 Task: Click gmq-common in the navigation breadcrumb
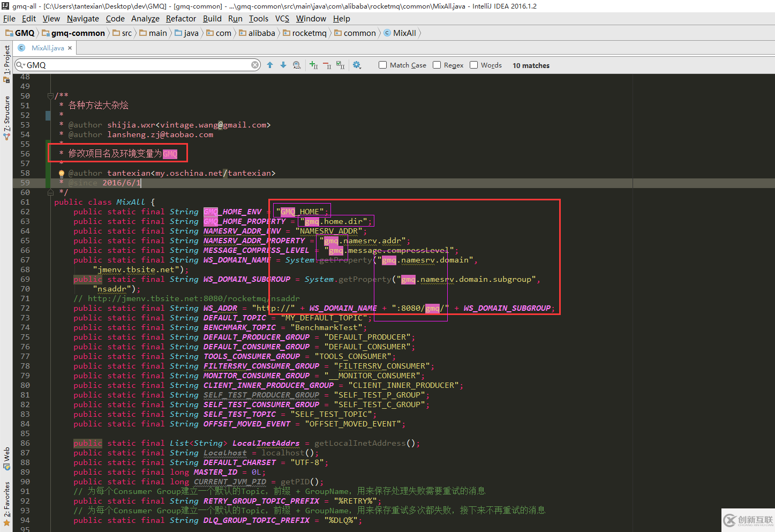(x=78, y=33)
